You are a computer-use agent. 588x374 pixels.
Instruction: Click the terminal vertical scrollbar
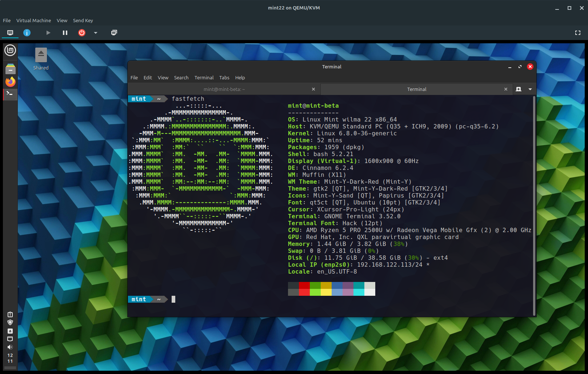pos(534,206)
